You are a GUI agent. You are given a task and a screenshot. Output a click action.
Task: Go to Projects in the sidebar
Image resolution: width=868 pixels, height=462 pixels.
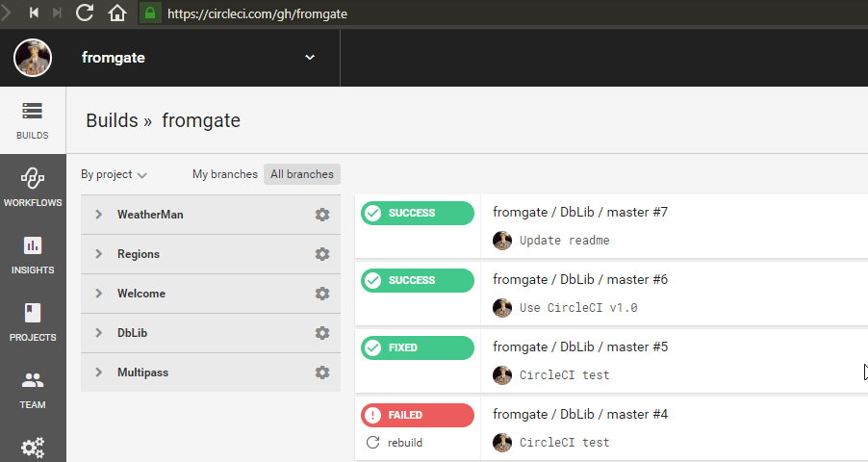tap(33, 322)
